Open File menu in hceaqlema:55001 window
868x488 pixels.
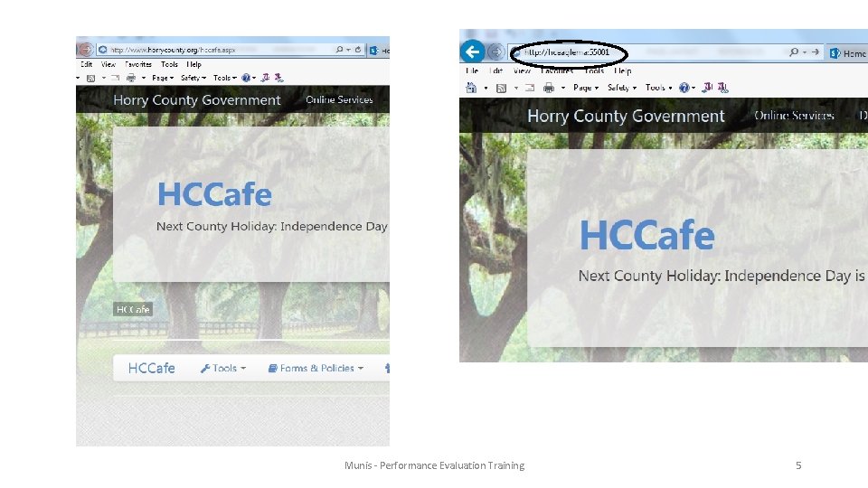(472, 70)
